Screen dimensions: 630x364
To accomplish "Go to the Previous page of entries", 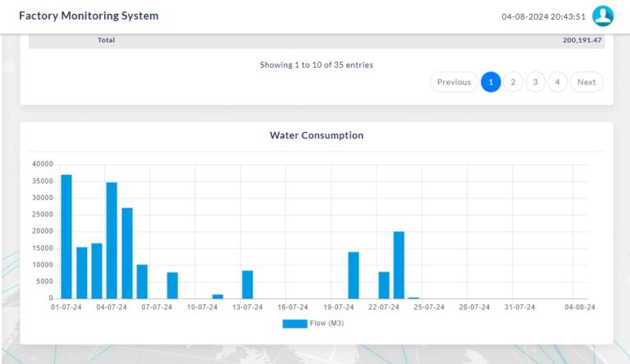I will point(454,82).
